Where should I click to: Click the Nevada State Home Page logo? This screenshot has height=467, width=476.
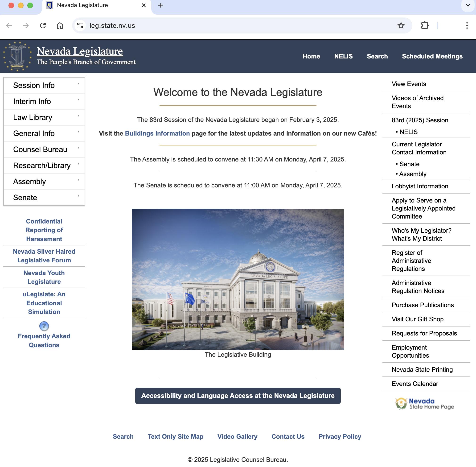(425, 404)
